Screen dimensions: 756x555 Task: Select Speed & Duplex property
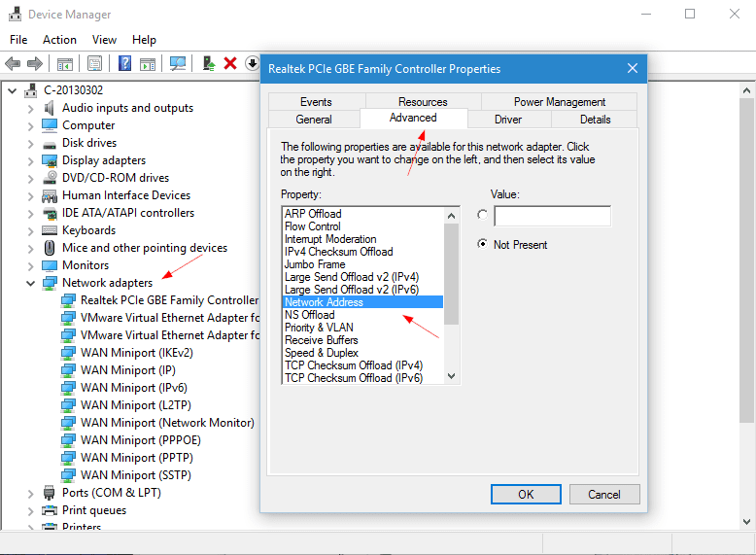(x=322, y=353)
